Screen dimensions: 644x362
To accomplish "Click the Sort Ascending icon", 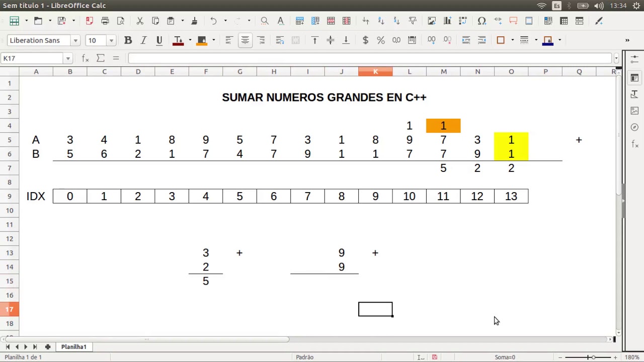I will click(381, 21).
